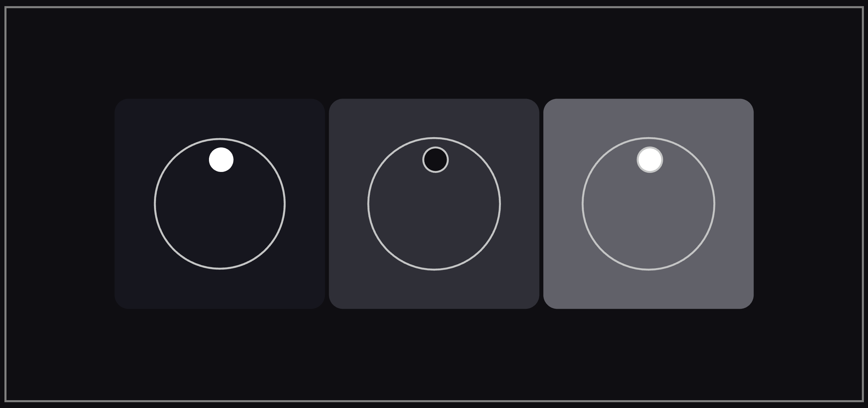Click the empty dark background below the three cards
Viewport: 868px width, 408px height.
point(434,355)
